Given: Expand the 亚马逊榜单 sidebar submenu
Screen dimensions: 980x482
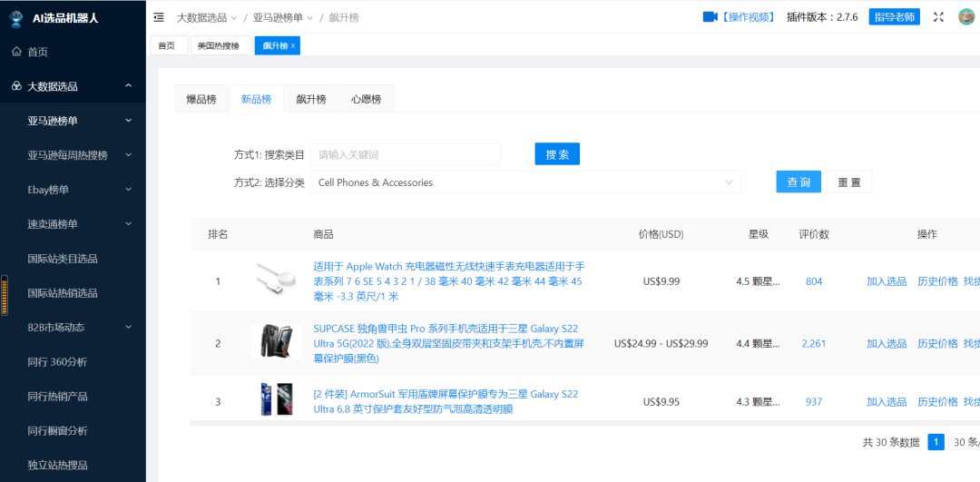Looking at the screenshot, I should click(128, 120).
